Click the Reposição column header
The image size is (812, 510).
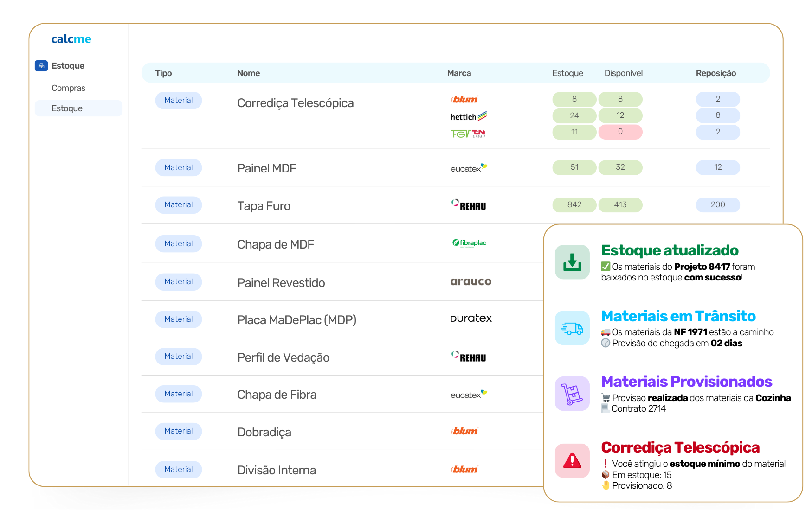[x=715, y=73]
